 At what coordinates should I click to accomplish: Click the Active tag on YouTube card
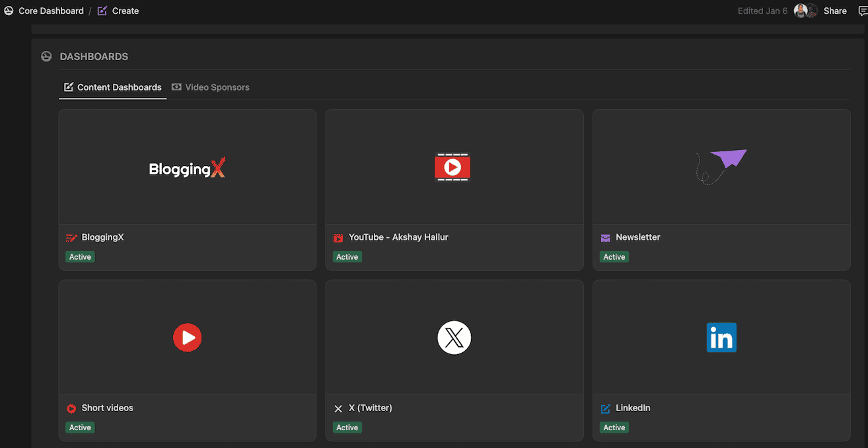347,257
